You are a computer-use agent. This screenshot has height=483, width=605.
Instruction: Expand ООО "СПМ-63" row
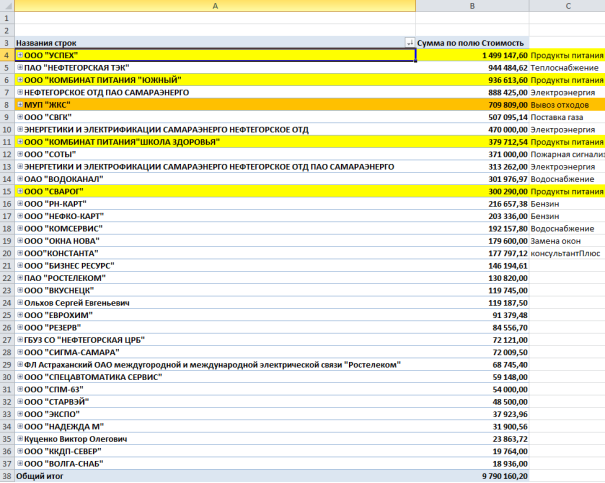tap(20, 389)
